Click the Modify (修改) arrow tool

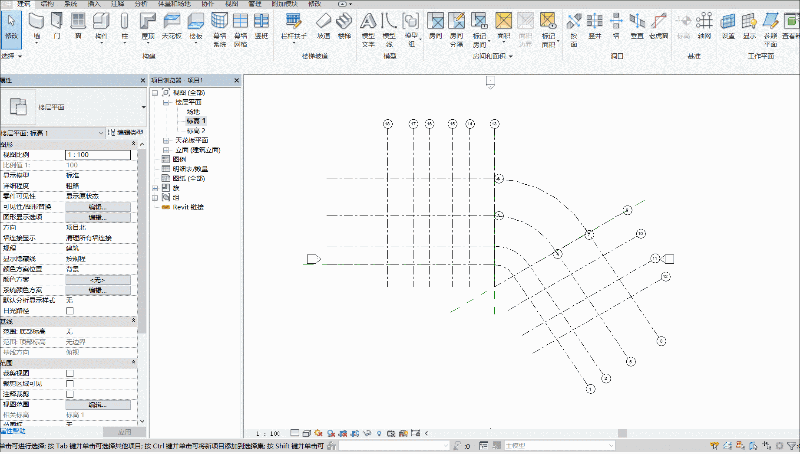(x=11, y=27)
